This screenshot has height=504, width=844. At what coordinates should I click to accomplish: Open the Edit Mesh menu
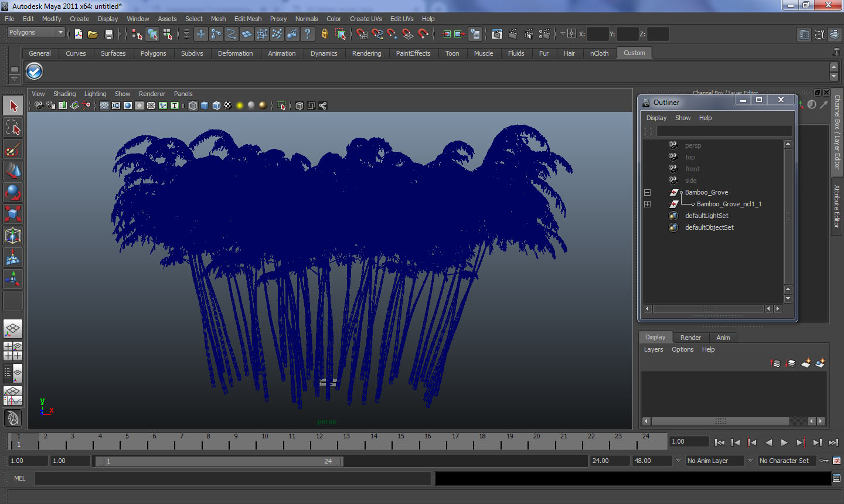point(248,19)
